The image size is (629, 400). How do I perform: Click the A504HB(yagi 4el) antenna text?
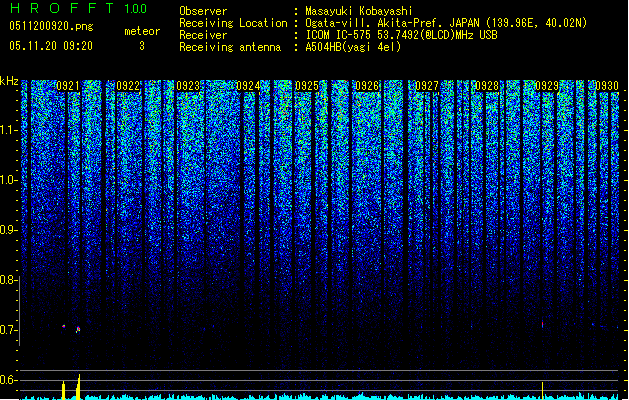point(353,47)
